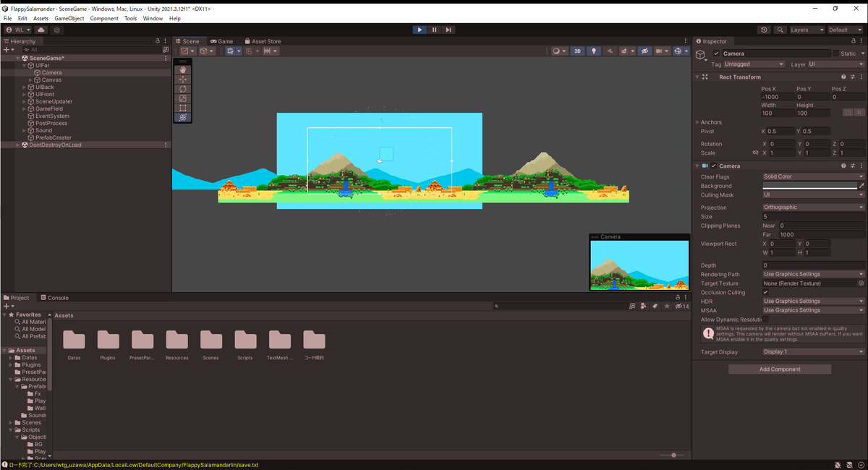
Task: Click the Add Component button
Action: pyautogui.click(x=780, y=369)
